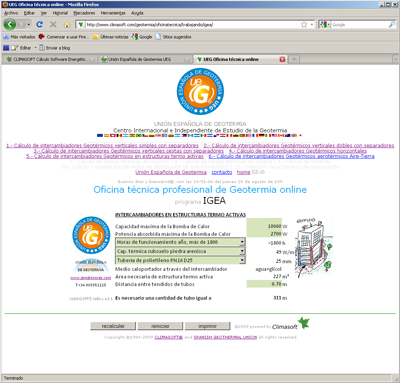Click the Google search engine icon
This screenshot has height=383, width=400.
pos(323,25)
